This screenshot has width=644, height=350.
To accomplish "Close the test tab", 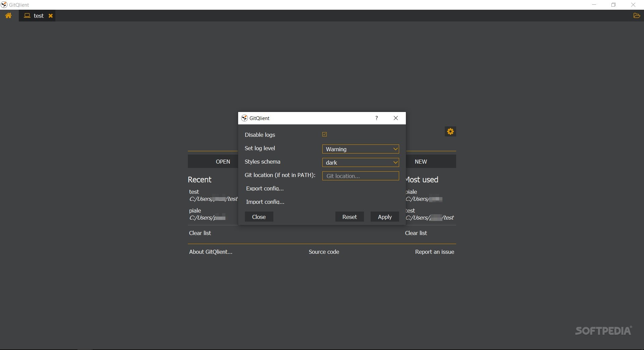I will pos(51,16).
